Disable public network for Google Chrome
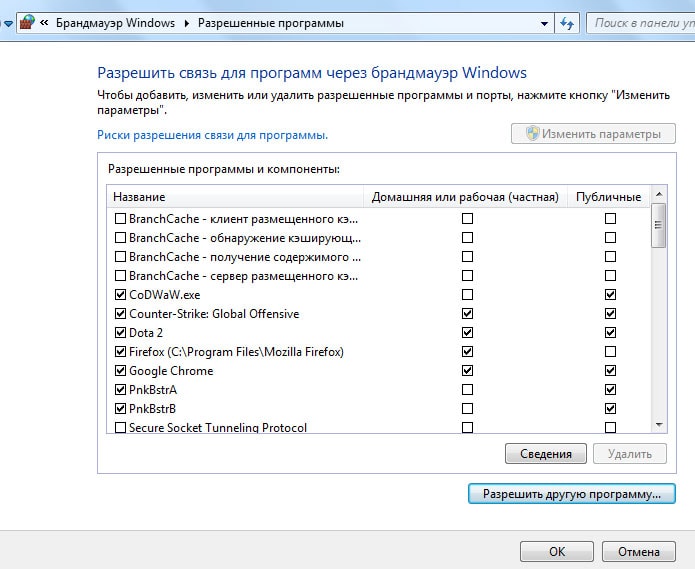695x569 pixels. 610,370
